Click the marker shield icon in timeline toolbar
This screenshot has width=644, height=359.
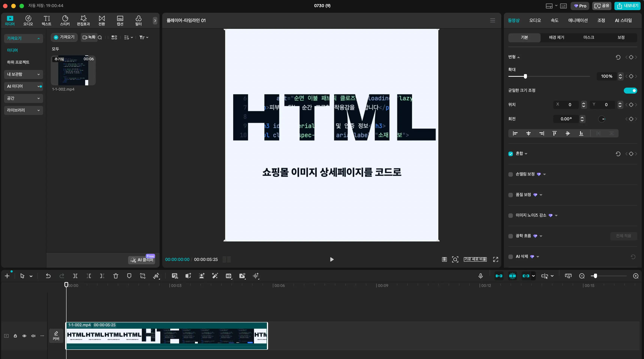(x=129, y=276)
